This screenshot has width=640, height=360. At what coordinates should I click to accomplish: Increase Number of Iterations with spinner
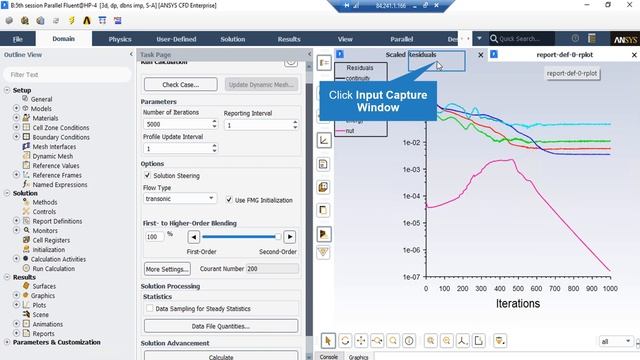(214, 122)
